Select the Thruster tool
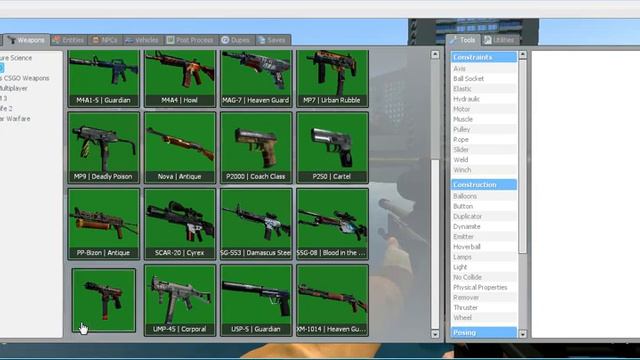Viewport: 640px width, 360px height. point(484,308)
